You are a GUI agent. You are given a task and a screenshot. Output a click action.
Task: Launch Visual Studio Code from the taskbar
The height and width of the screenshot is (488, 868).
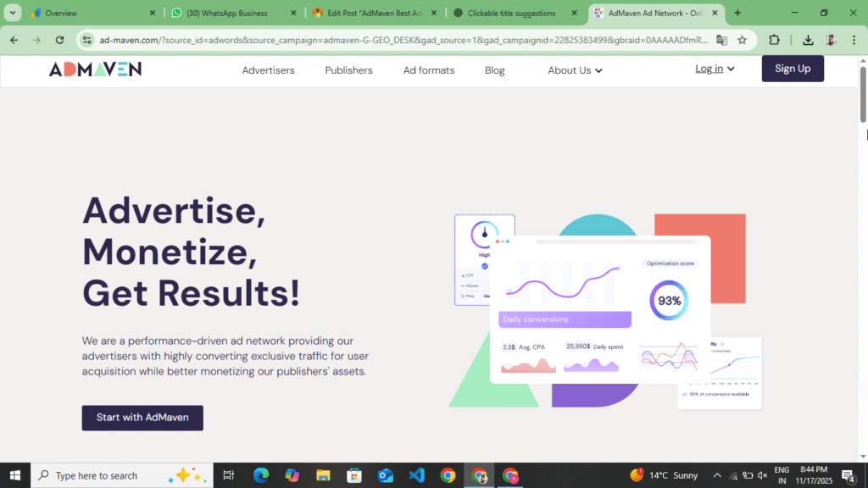click(x=417, y=475)
